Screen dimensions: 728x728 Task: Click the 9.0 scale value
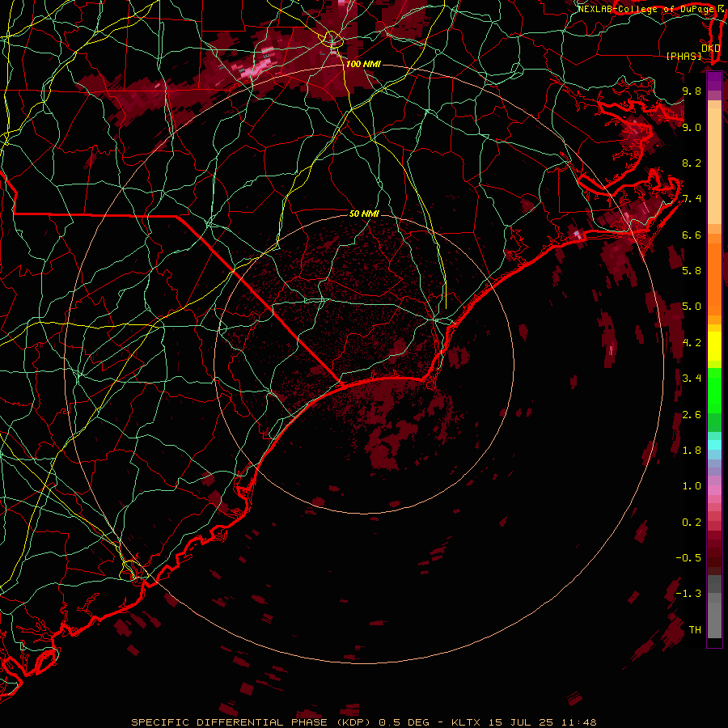click(x=692, y=127)
